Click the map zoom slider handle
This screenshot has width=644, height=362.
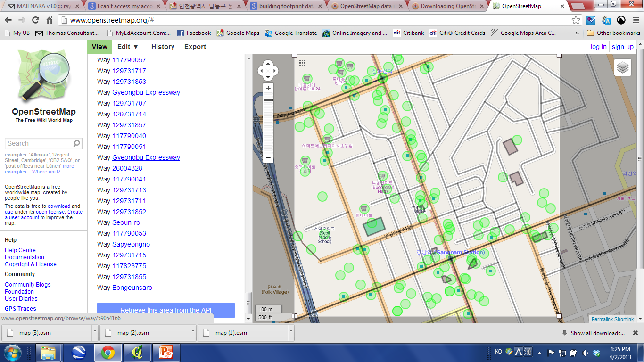pos(268,100)
